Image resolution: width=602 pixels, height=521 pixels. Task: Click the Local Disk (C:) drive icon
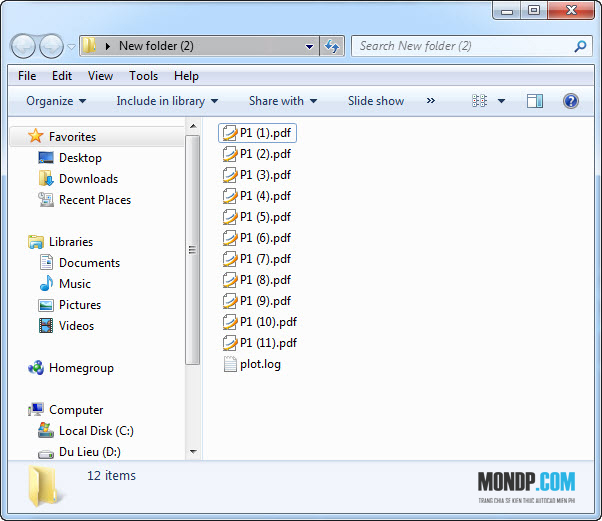[x=46, y=430]
